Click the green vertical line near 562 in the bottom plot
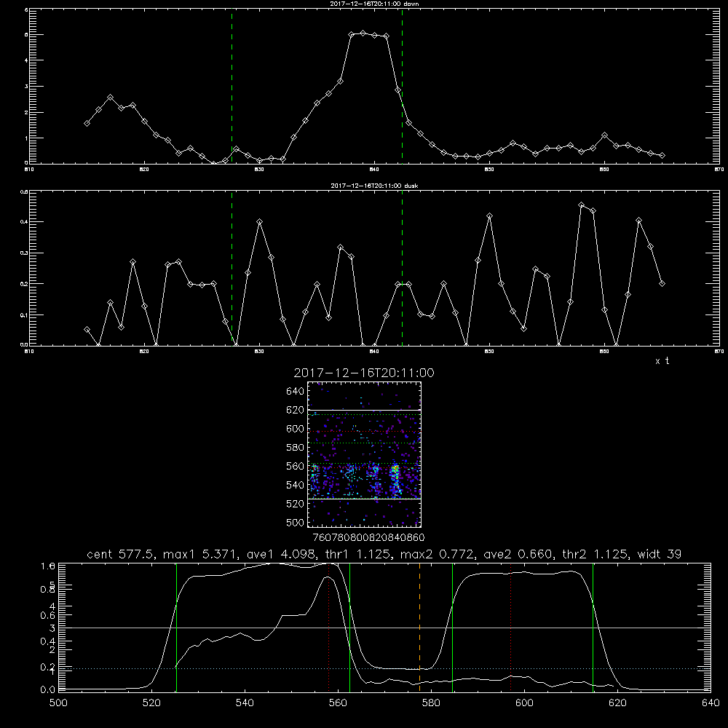Screen dimensions: 728x728 coord(349,627)
